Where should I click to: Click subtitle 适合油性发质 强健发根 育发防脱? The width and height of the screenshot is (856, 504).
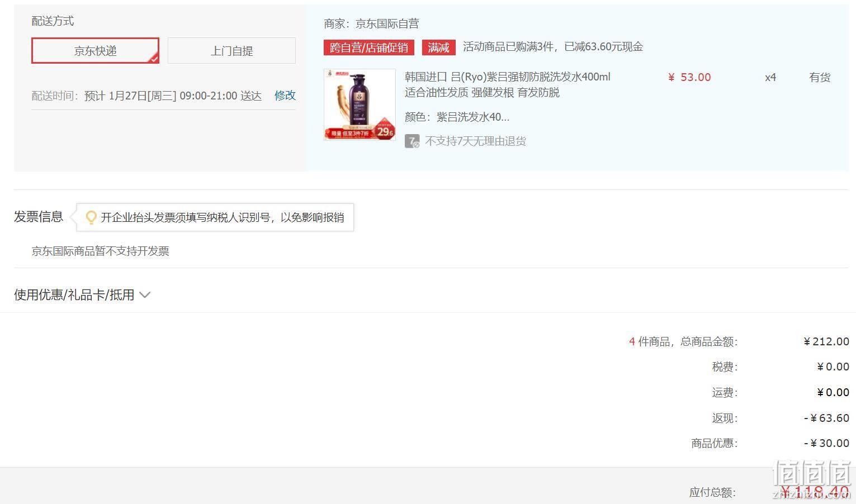tap(482, 92)
